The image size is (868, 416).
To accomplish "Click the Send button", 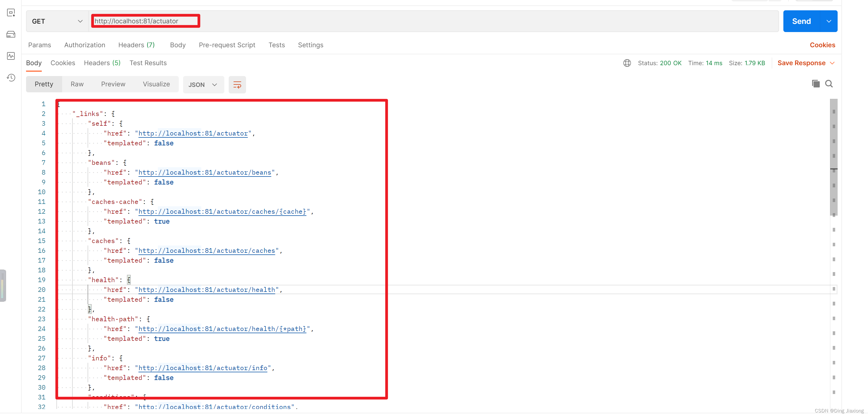I will point(802,21).
